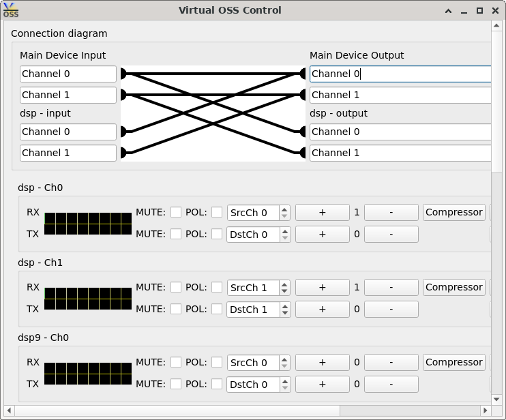Toggle TX MUTE checkbox for dsp - Ch0
This screenshot has height=420, width=506.
pos(176,234)
